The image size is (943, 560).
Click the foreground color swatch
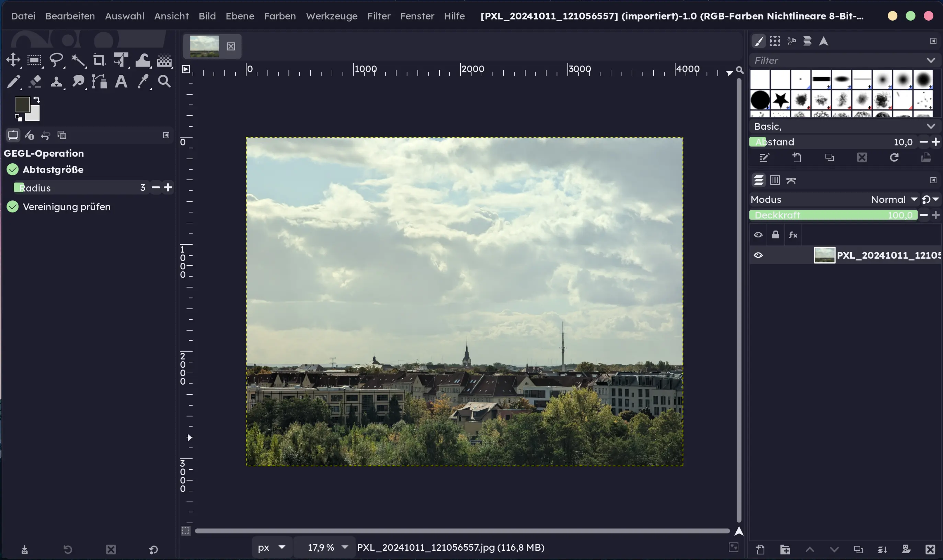click(x=22, y=105)
